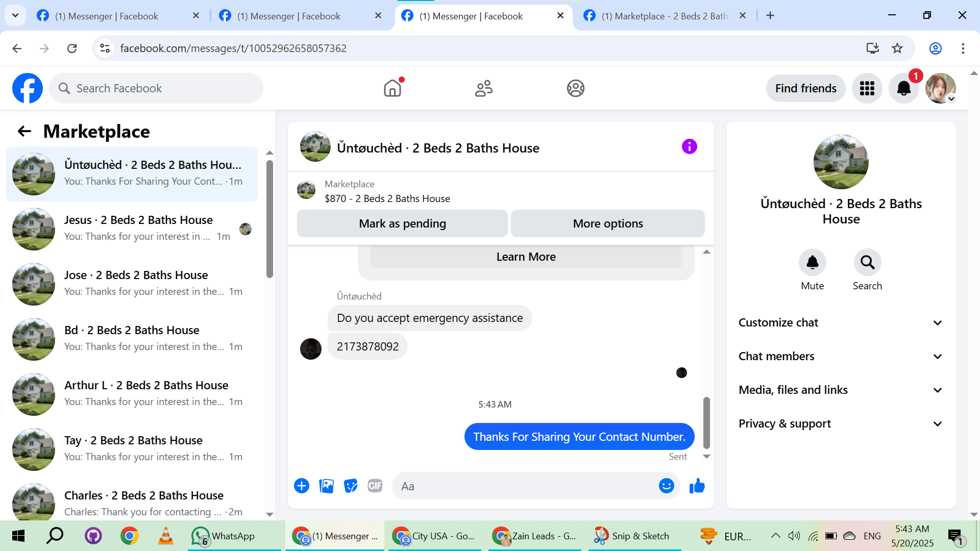
Task: Click the conversation list scrollbar thumb
Action: 269,219
